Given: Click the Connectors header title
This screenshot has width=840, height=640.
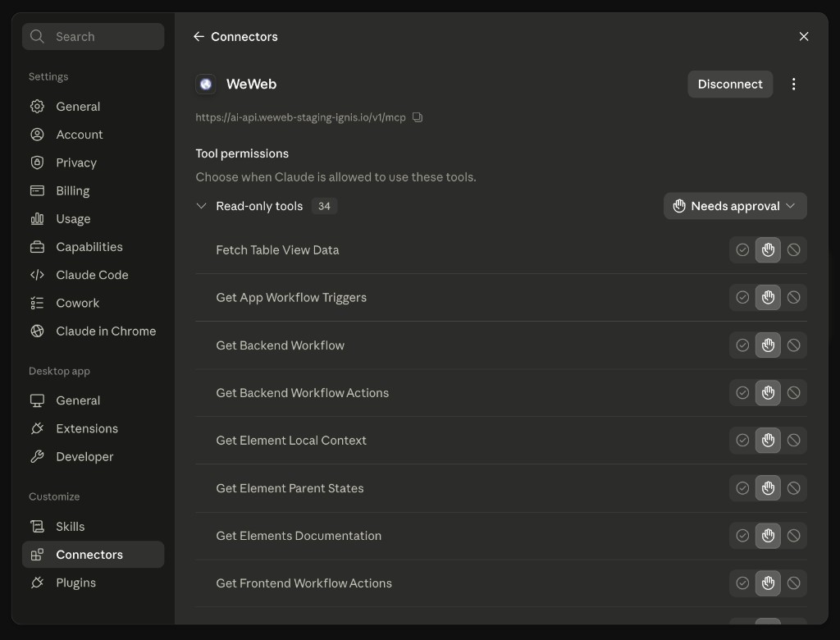Looking at the screenshot, I should (x=244, y=36).
